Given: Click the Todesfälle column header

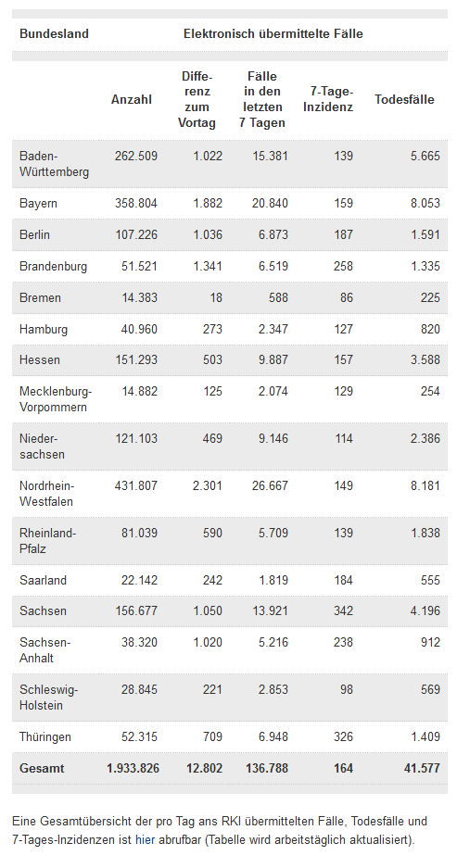Looking at the screenshot, I should [x=404, y=100].
